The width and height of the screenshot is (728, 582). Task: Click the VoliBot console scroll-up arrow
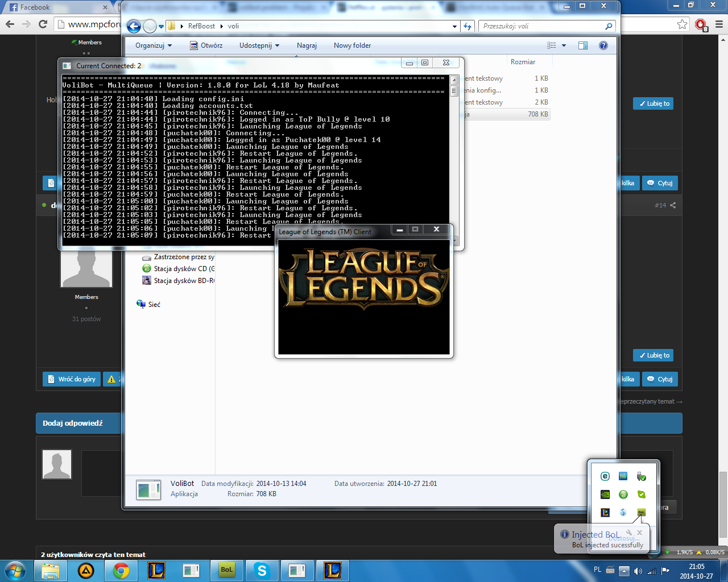(x=454, y=80)
